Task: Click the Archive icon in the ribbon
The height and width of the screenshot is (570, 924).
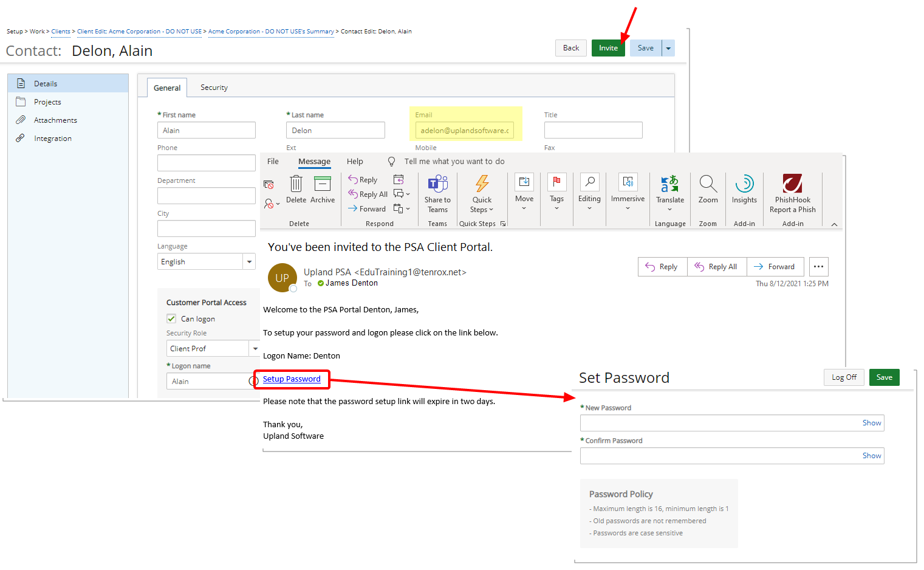Action: (x=322, y=184)
